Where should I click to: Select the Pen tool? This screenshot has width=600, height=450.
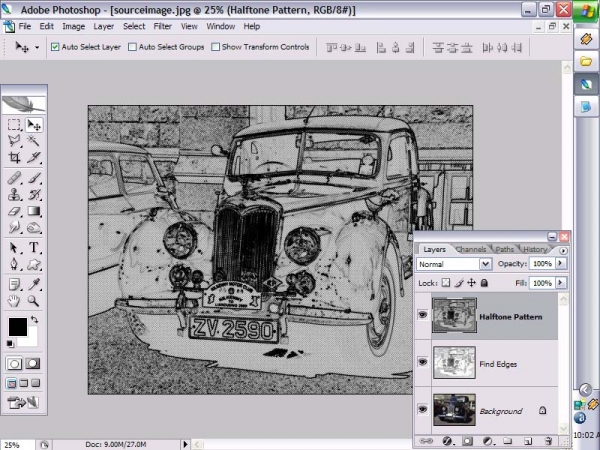14,264
